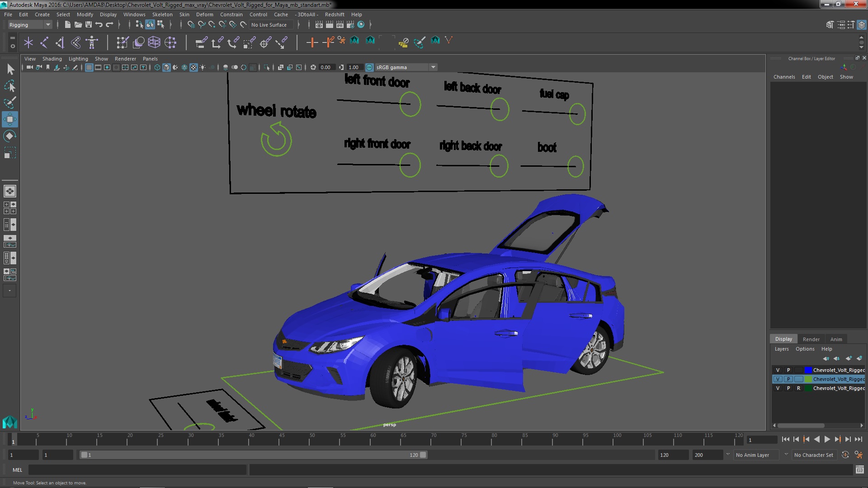Screen dimensions: 868x488
Task: Click the blue layer color swatch
Action: [808, 370]
